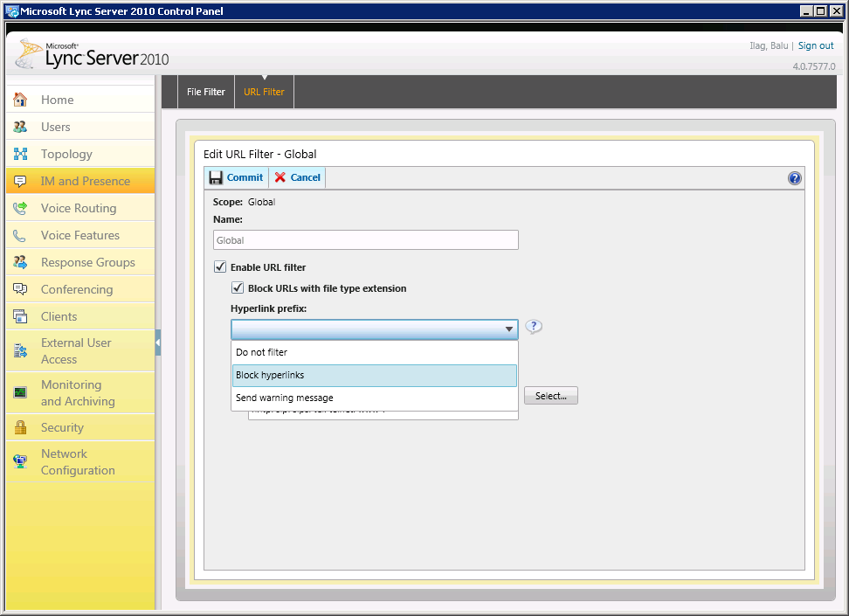
Task: Open IM and Presence section
Action: (x=80, y=181)
